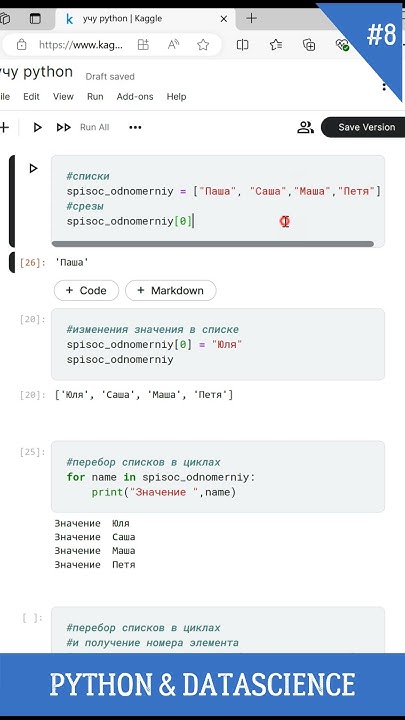The image size is (405, 720).
Task: Add a new Code cell below
Action: (86, 290)
